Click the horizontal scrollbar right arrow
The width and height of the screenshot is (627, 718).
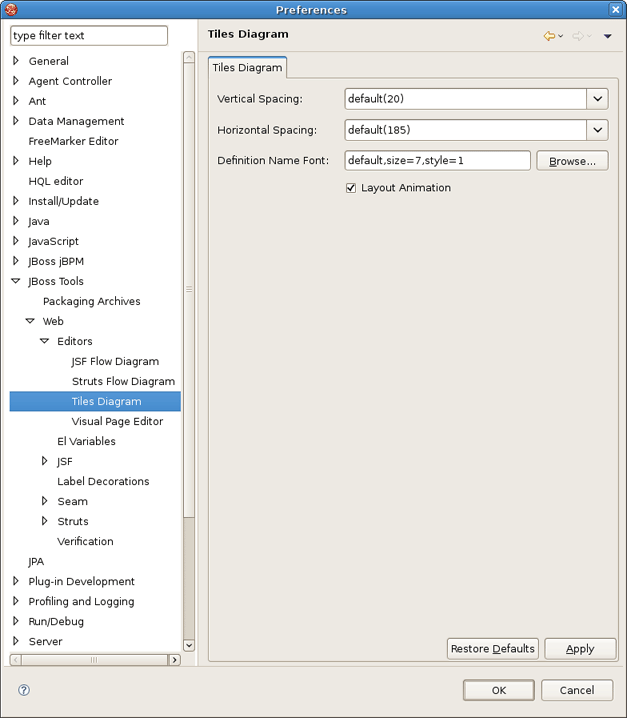click(174, 660)
